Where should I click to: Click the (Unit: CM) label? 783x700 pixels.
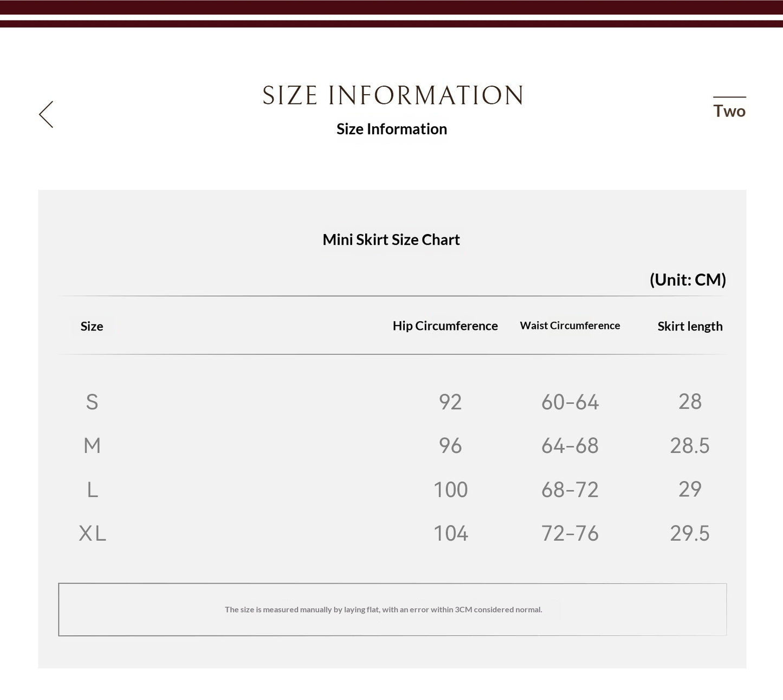coord(688,280)
